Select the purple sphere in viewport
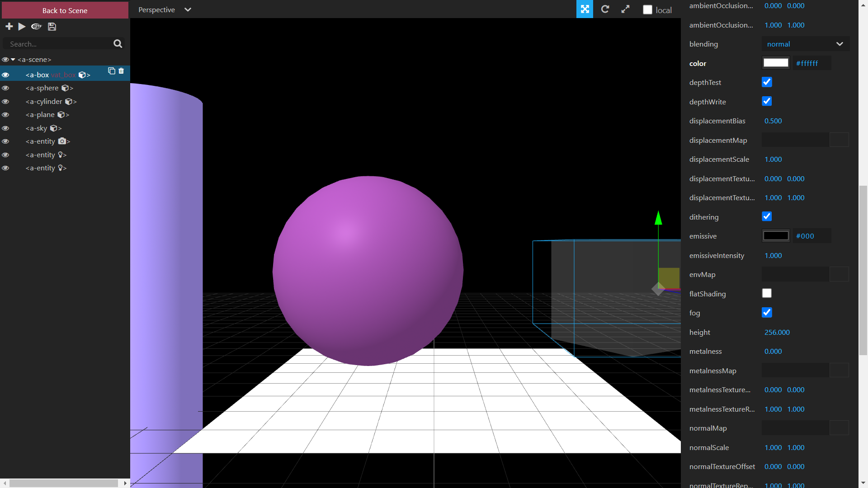868x488 pixels. [368, 271]
